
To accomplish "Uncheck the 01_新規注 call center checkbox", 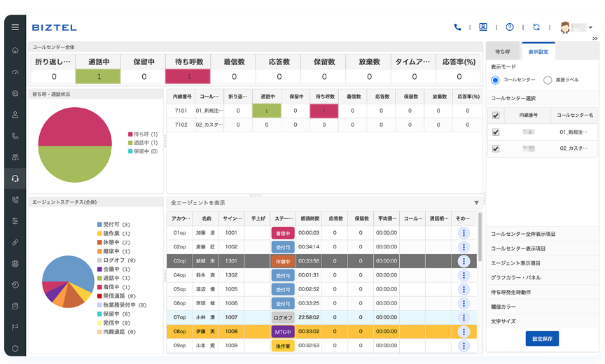I will click(x=496, y=132).
